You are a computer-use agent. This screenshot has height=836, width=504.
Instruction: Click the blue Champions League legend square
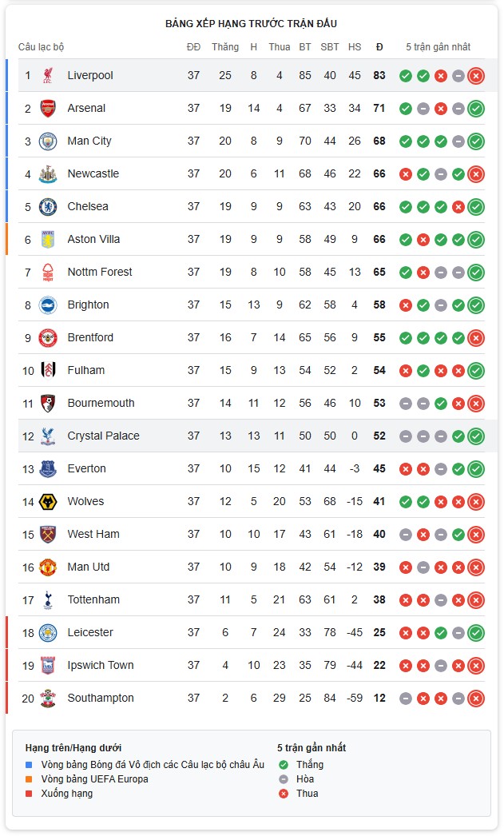pos(29,765)
